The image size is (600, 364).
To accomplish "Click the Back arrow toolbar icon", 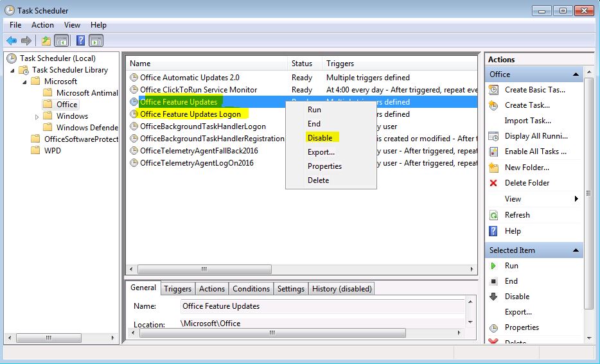I will tap(12, 40).
